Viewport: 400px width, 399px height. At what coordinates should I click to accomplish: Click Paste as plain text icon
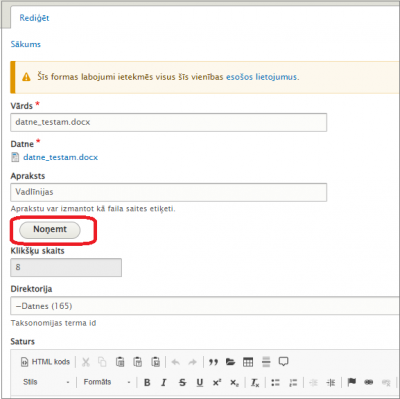point(138,362)
